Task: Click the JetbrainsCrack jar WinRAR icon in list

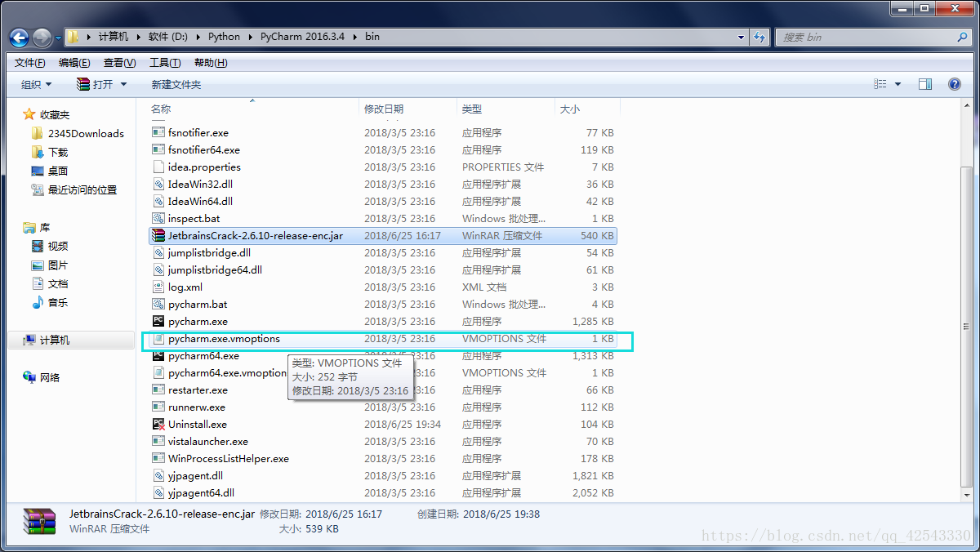Action: click(159, 235)
